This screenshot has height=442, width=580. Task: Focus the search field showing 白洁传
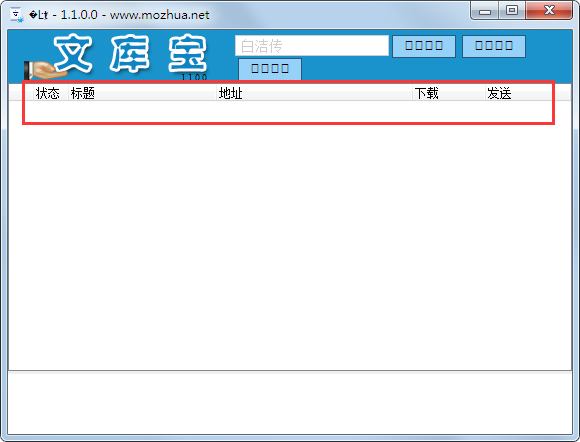point(312,46)
